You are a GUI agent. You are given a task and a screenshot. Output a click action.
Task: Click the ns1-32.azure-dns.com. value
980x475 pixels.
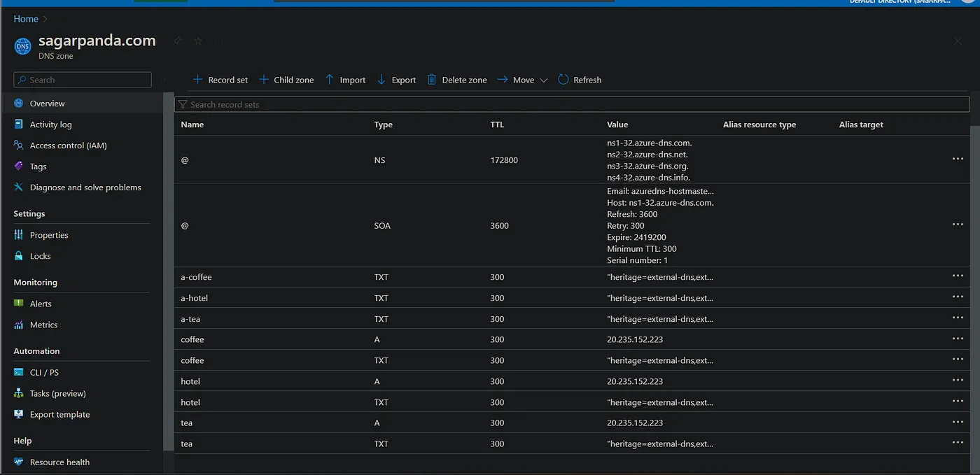[650, 143]
